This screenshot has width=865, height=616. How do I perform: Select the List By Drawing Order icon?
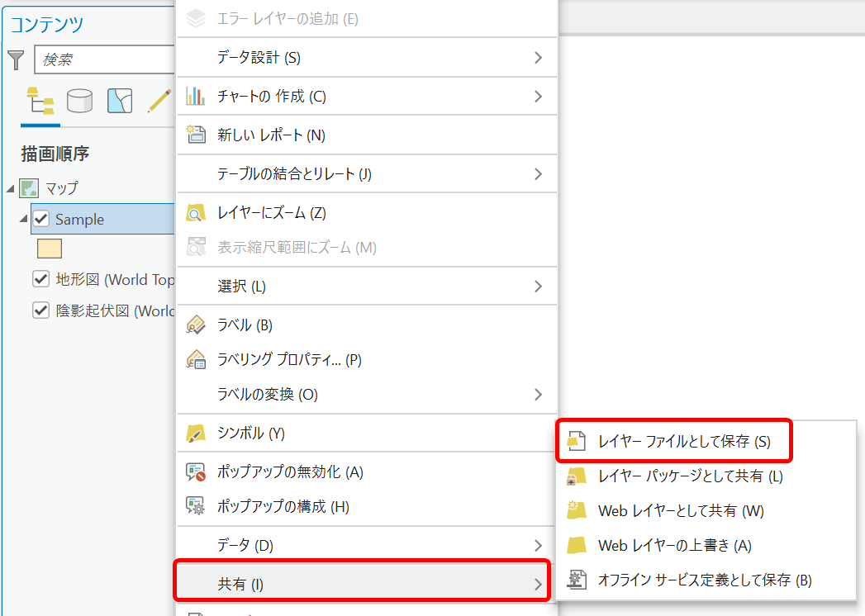point(40,101)
